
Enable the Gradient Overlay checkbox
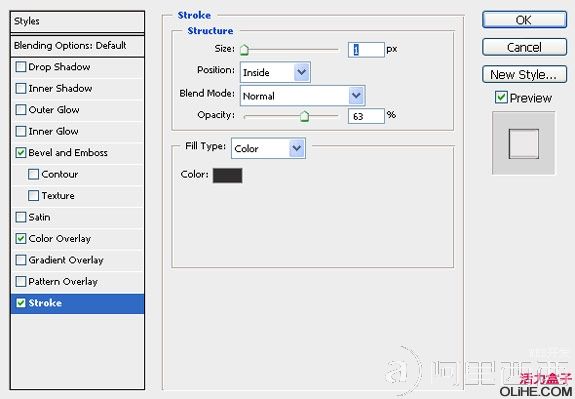(x=21, y=260)
